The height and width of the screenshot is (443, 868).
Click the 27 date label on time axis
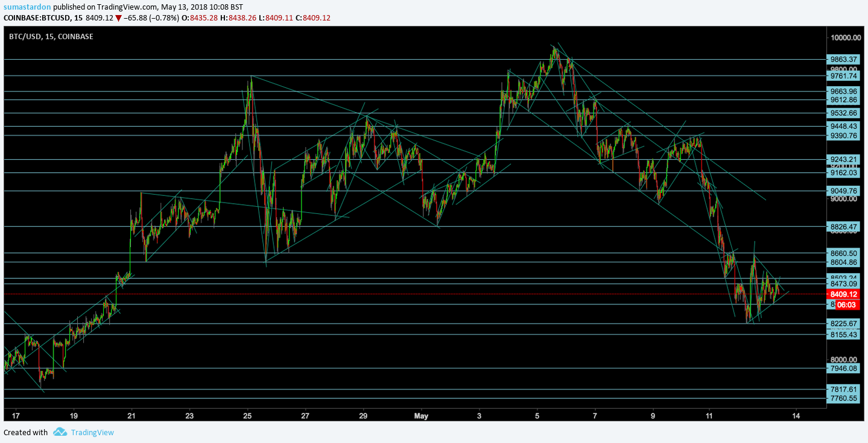tap(305, 416)
